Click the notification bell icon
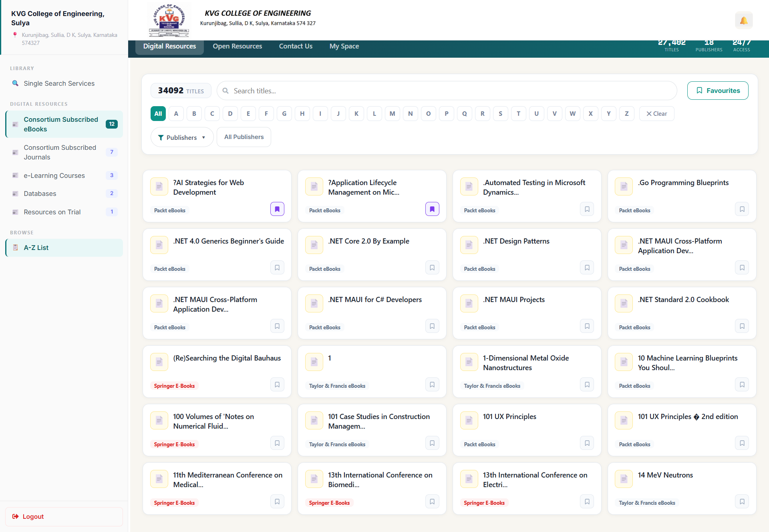Image resolution: width=769 pixels, height=532 pixels. 744,20
